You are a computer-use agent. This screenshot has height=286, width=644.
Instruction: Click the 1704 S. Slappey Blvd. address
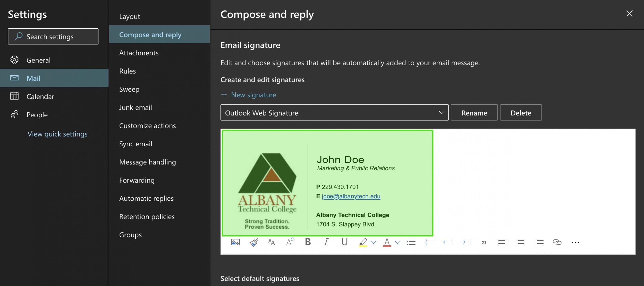point(346,224)
